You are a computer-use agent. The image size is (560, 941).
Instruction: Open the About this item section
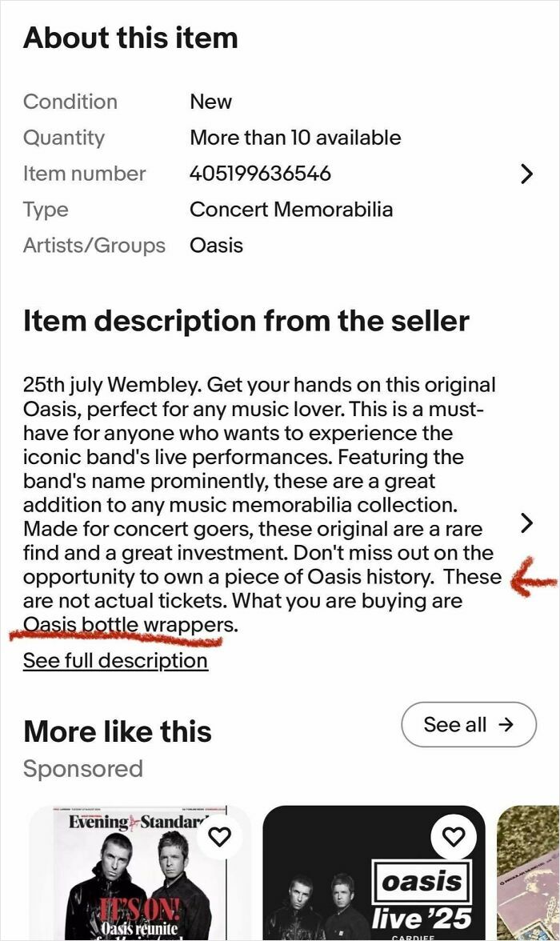coord(130,37)
